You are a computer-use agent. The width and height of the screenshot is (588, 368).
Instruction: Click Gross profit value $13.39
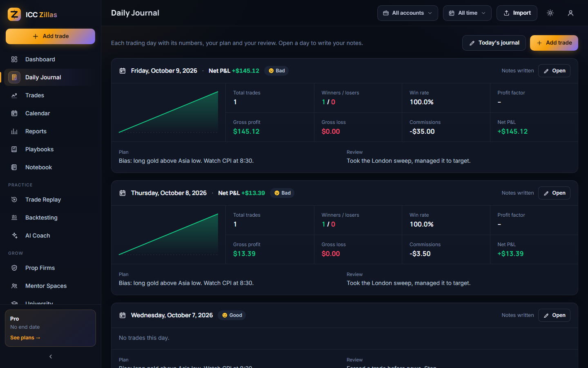(x=244, y=254)
